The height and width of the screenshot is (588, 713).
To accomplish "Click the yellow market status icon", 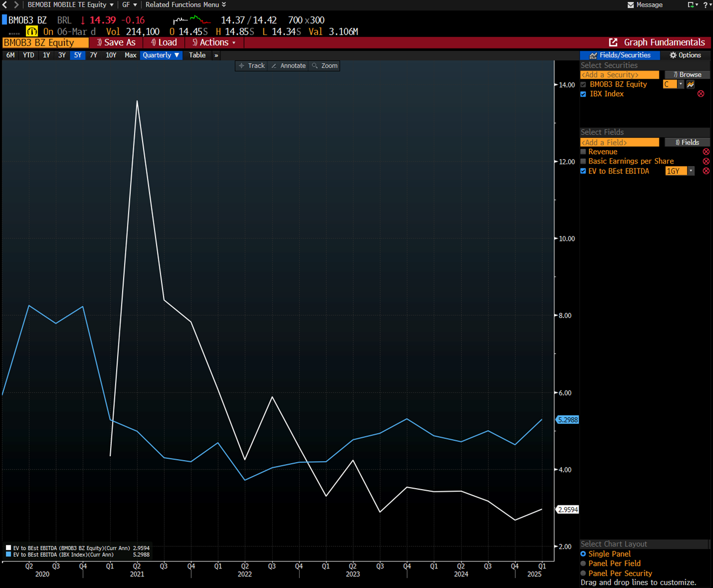I will coord(32,31).
